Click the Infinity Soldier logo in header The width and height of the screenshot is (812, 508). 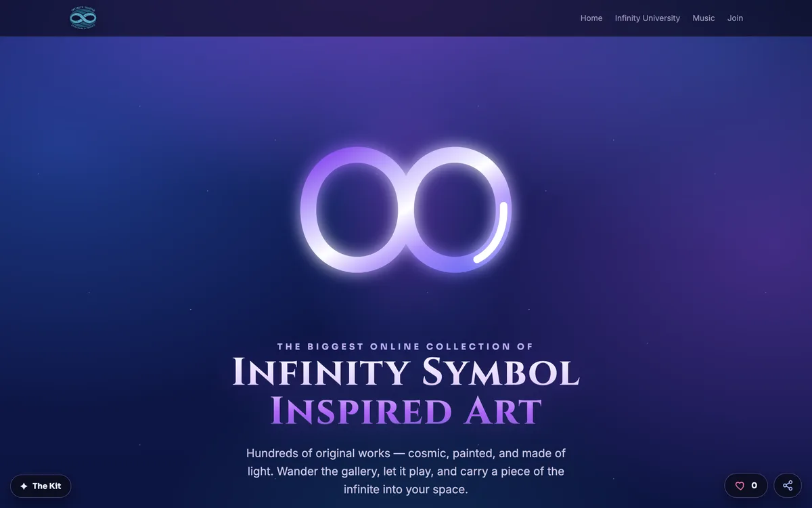click(x=83, y=18)
